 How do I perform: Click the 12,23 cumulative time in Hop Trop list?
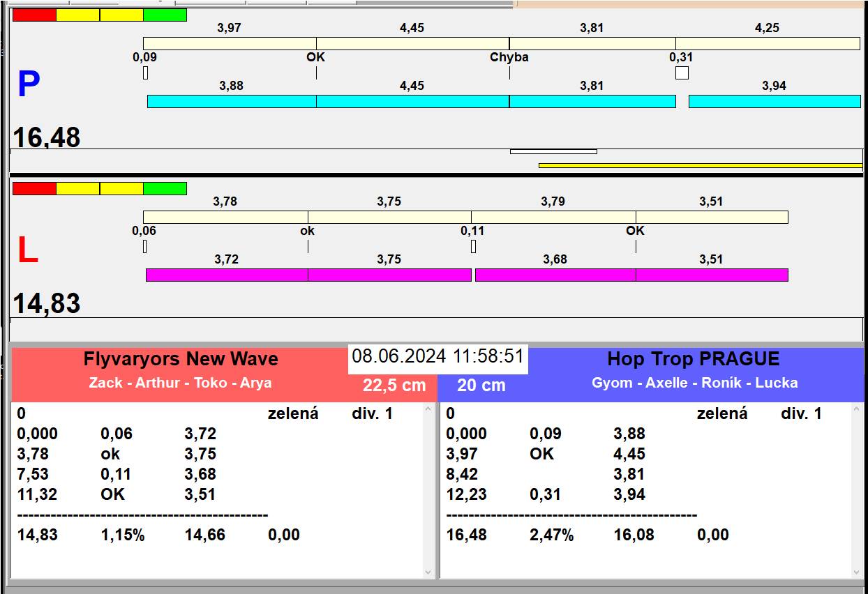click(x=466, y=495)
